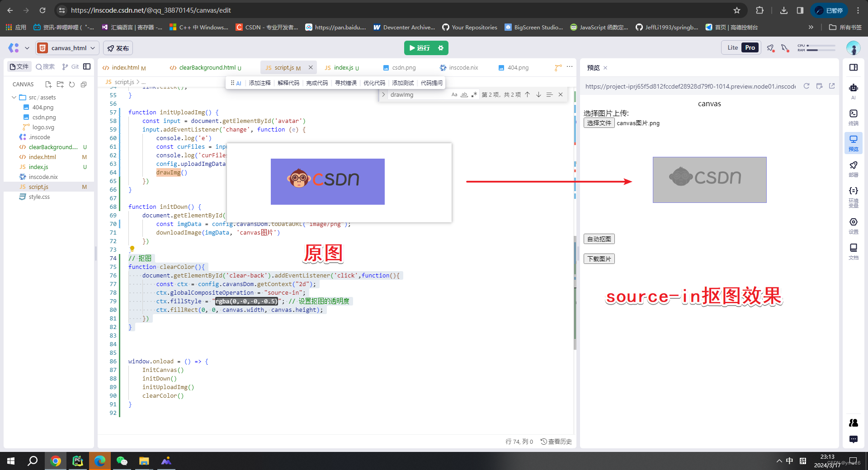
Task: Open style.css in file tree
Action: (39, 197)
